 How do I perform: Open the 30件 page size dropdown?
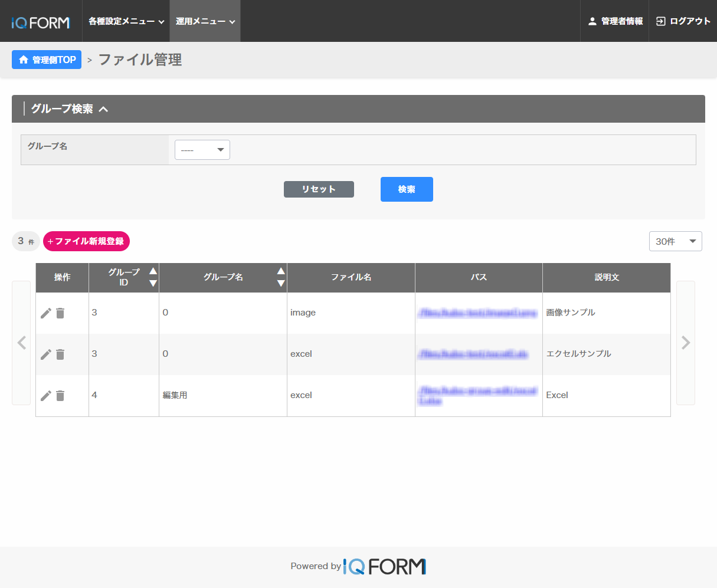point(675,241)
